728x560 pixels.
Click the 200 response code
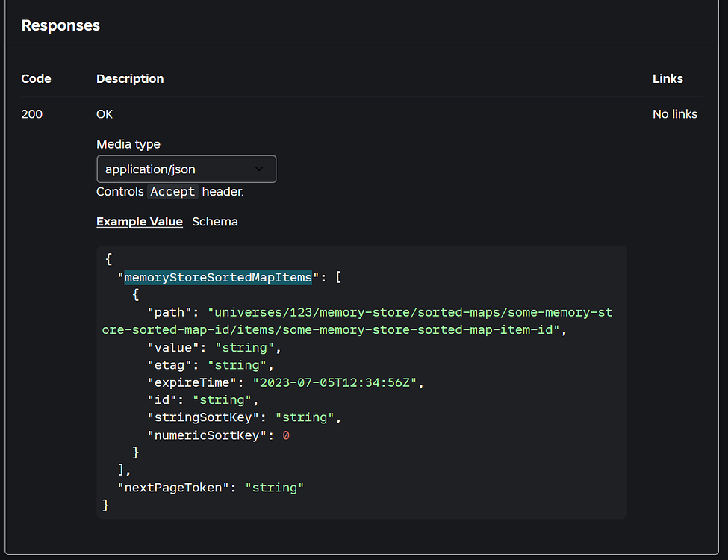click(x=31, y=114)
